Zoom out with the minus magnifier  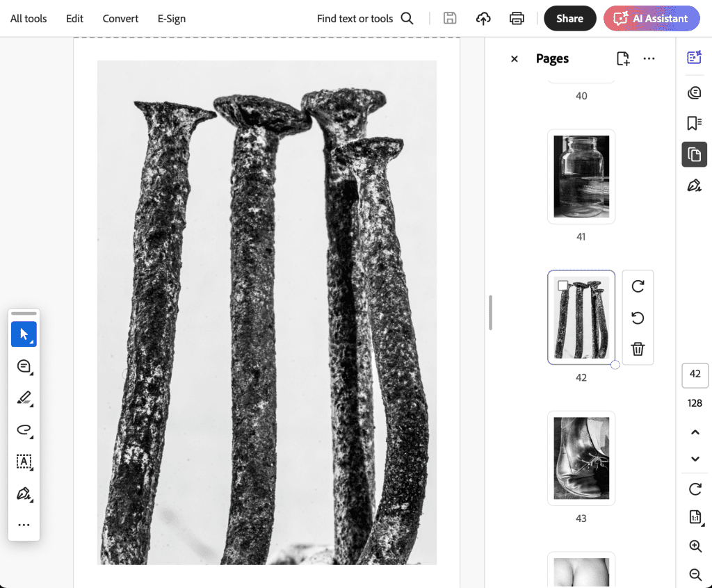point(695,574)
